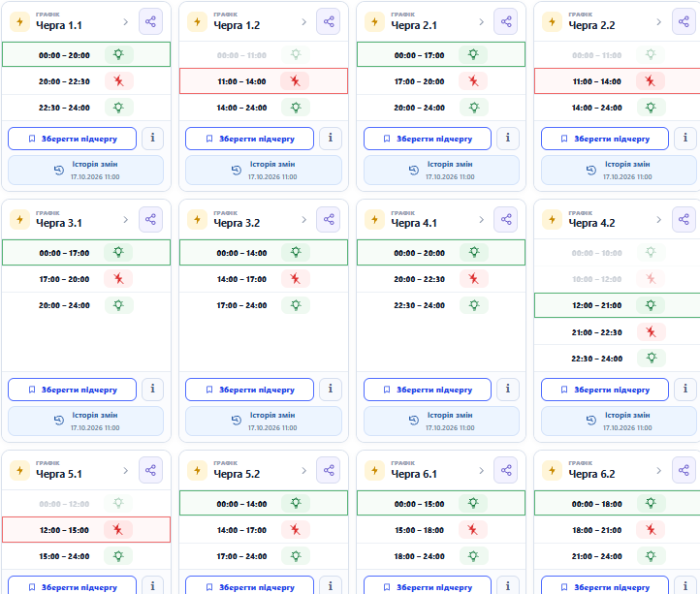Screen dimensions: 700x594
Task: Expand Черга 3.2 chevron
Action: (303, 220)
